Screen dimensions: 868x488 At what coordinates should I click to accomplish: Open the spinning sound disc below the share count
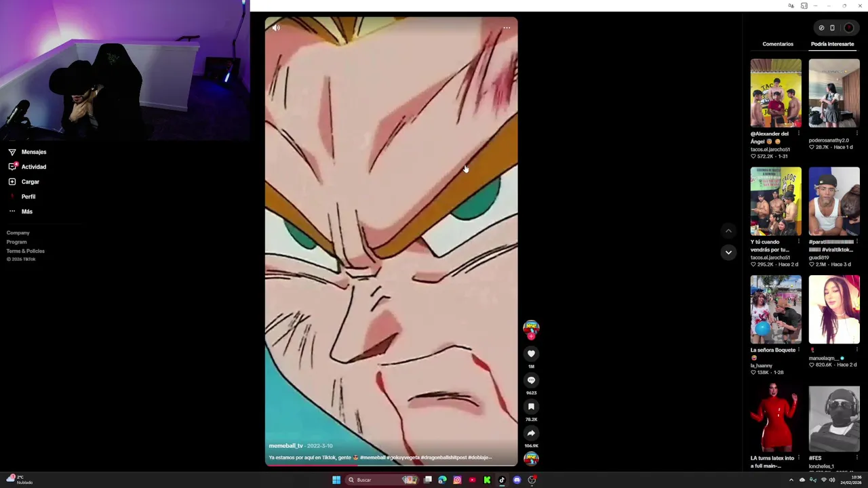pos(531,459)
